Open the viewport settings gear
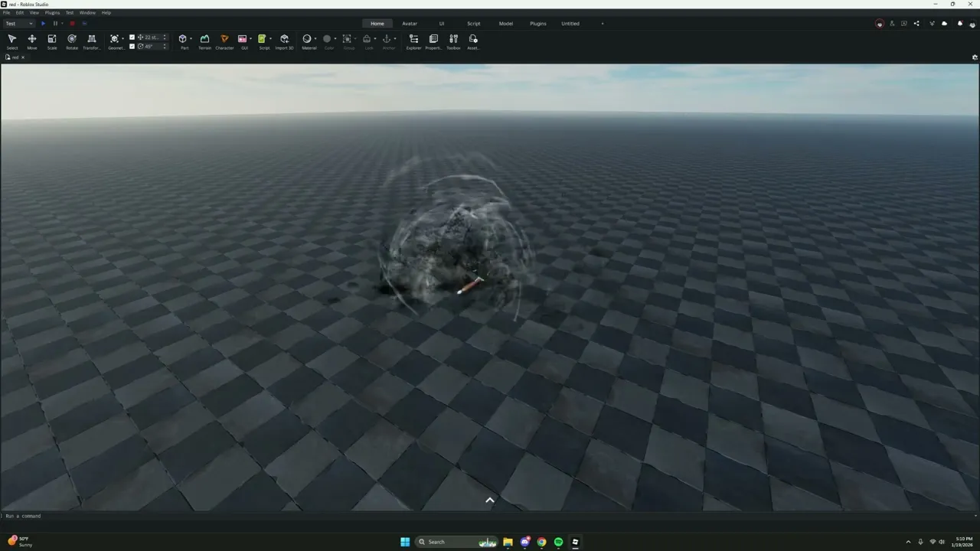This screenshot has height=551, width=980. point(975,57)
